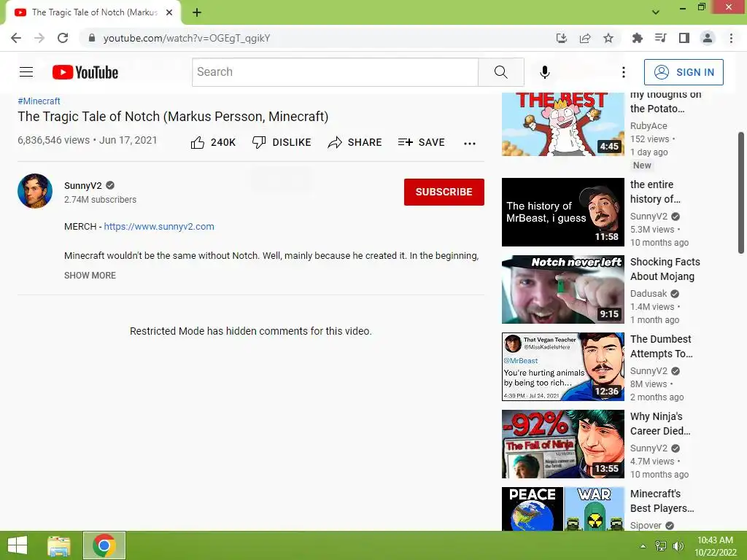Open Fall of Ninja video thumbnail

(x=562, y=444)
